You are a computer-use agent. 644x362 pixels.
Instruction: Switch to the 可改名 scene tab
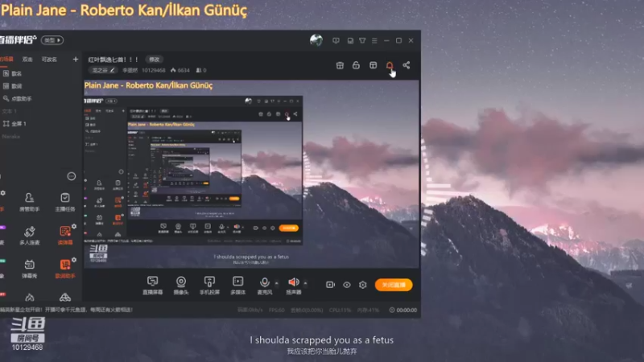(x=49, y=59)
